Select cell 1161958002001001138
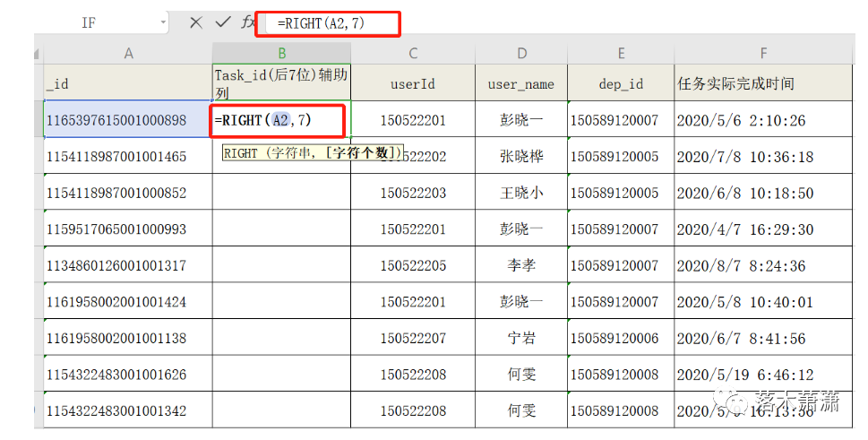 [128, 337]
